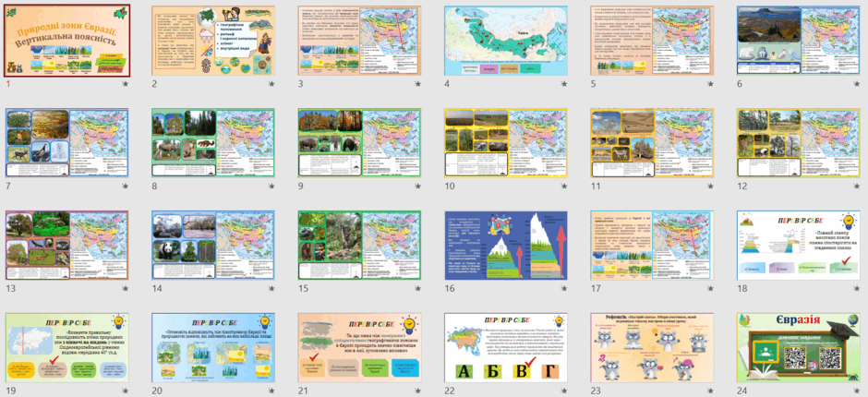
Task: Click slide number label '22'
Action: coord(449,391)
